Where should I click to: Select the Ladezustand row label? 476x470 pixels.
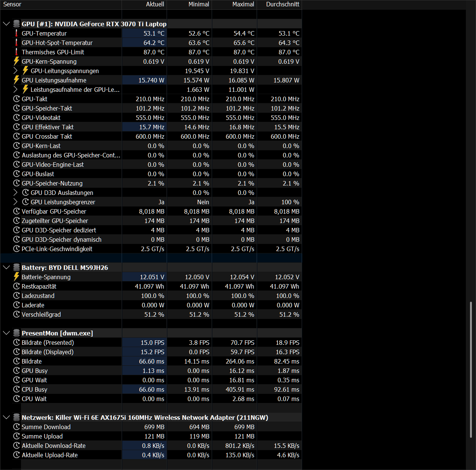pos(38,296)
